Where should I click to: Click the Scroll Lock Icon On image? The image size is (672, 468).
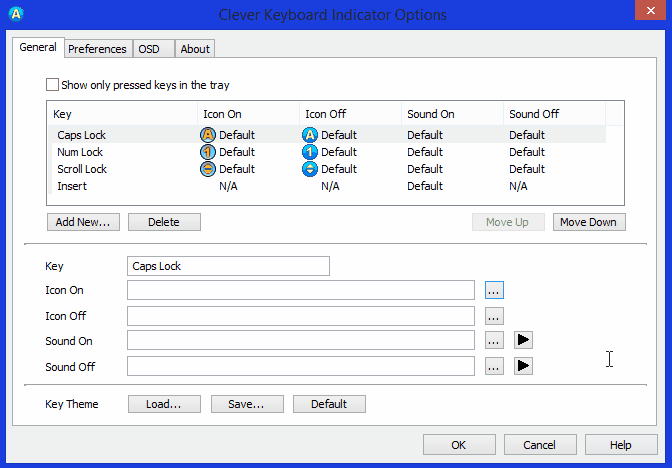click(x=209, y=169)
